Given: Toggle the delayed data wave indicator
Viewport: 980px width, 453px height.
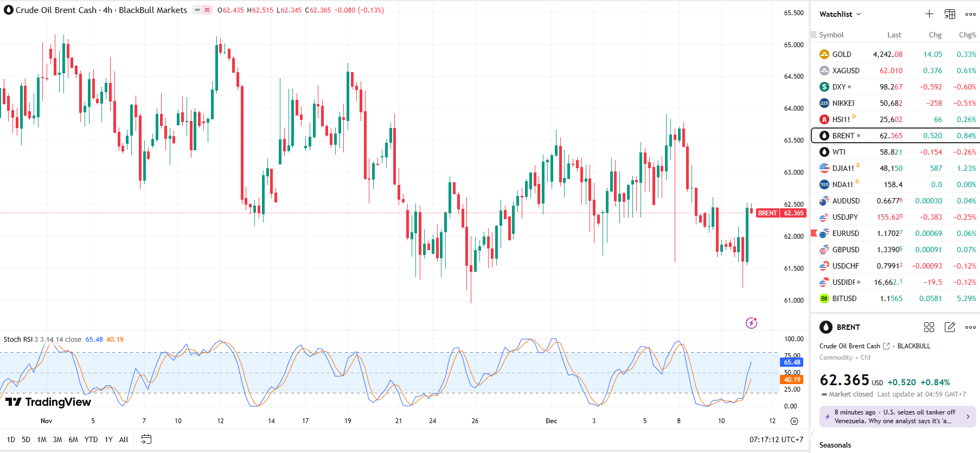Looking at the screenshot, I should tap(207, 10).
